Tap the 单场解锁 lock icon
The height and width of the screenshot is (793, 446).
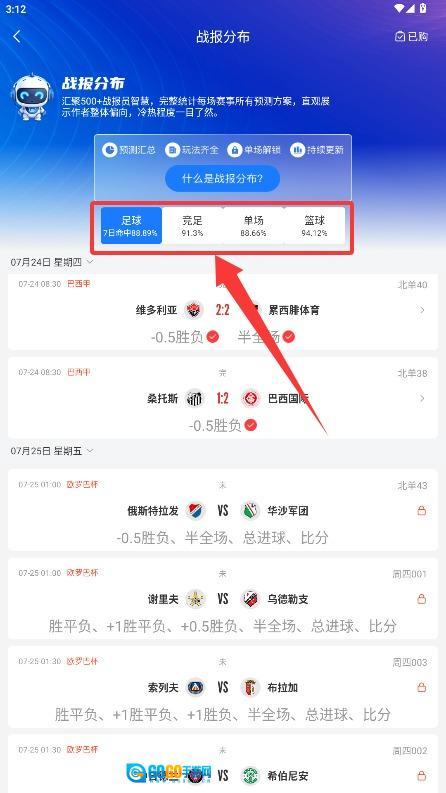[x=235, y=150]
